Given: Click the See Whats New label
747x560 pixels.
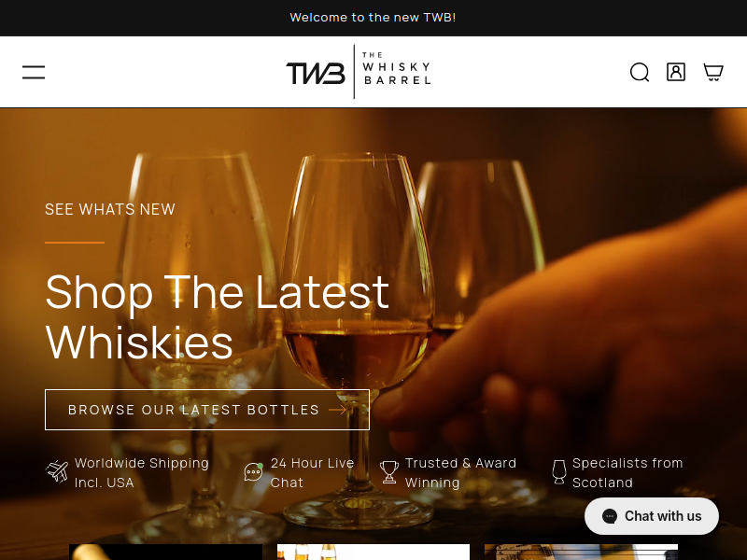Looking at the screenshot, I should click(110, 209).
